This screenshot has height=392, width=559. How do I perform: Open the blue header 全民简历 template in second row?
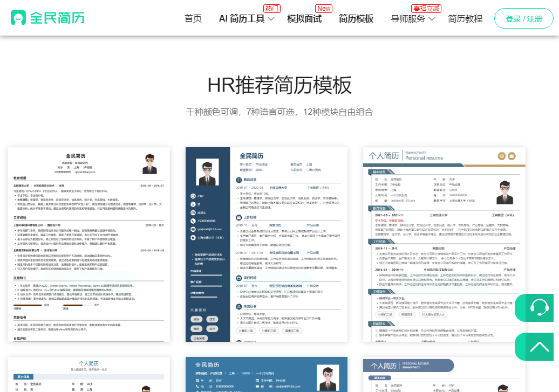coord(267,375)
